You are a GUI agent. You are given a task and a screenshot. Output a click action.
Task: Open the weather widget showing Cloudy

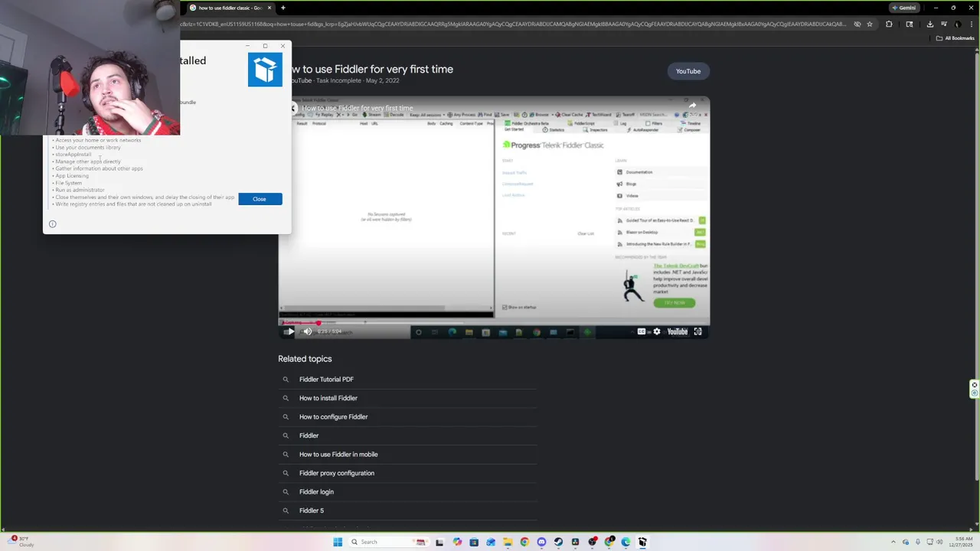tap(21, 542)
